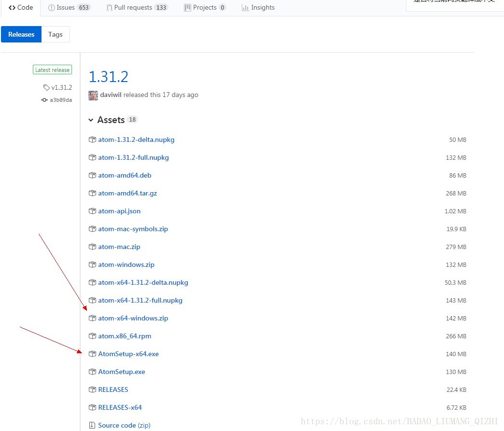Open the Insights tab
Image resolution: width=504 pixels, height=431 pixels.
(x=258, y=7)
